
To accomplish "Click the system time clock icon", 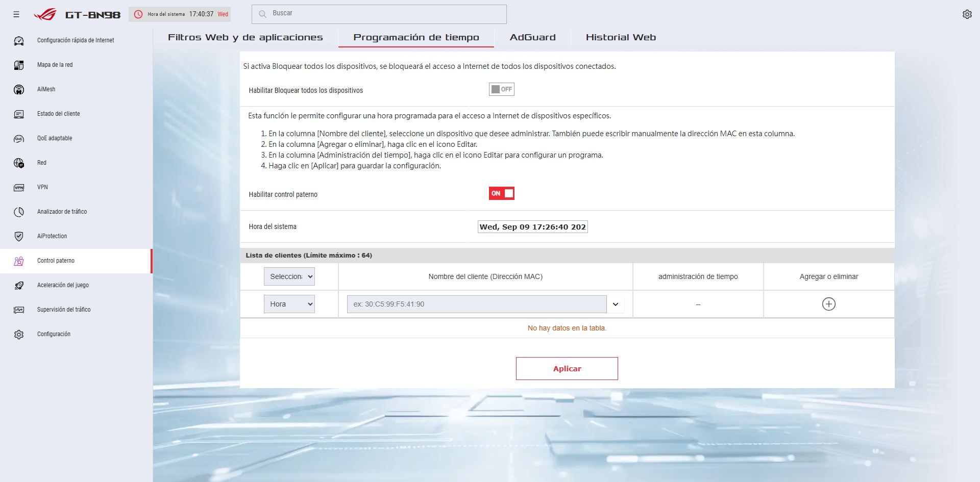I will point(138,14).
